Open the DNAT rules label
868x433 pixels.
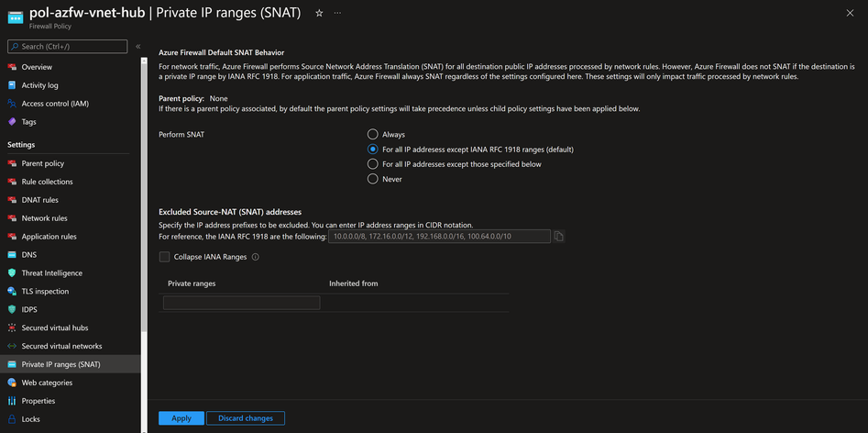pyautogui.click(x=39, y=200)
